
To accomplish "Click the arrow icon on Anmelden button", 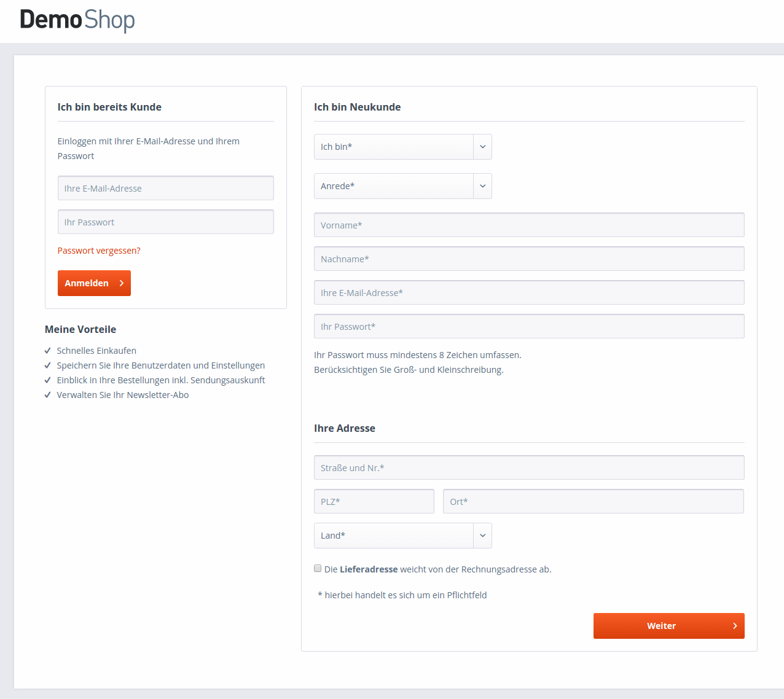I will pyautogui.click(x=122, y=283).
